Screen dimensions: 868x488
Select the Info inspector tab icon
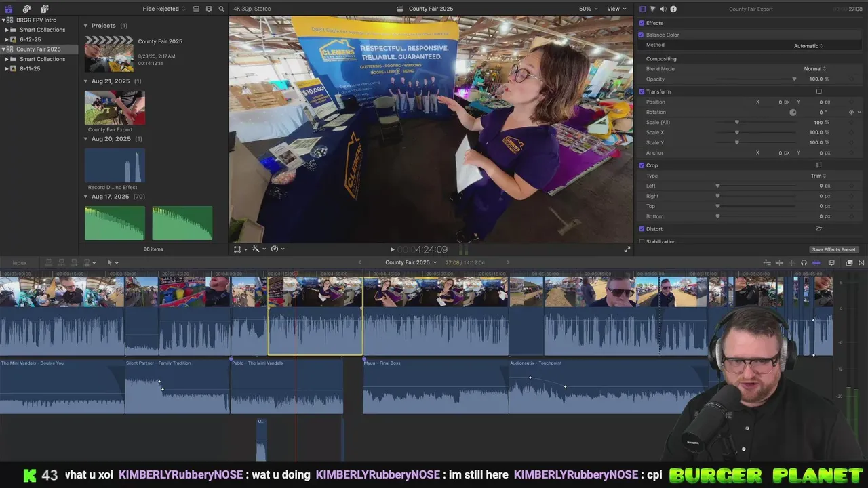pyautogui.click(x=673, y=9)
